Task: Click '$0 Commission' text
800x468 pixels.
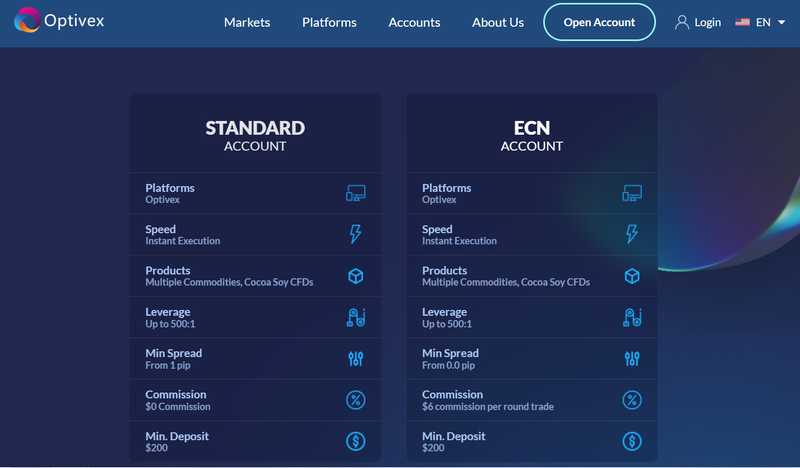Action: tap(178, 407)
